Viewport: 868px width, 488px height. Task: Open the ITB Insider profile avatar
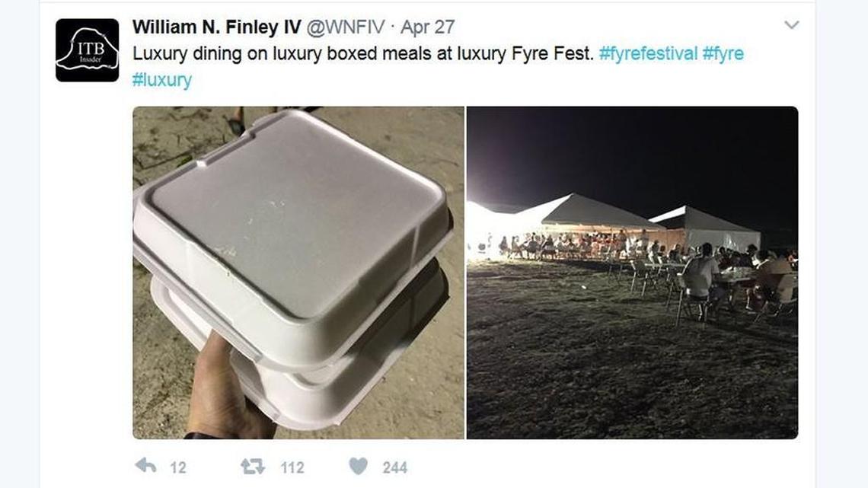pos(88,50)
